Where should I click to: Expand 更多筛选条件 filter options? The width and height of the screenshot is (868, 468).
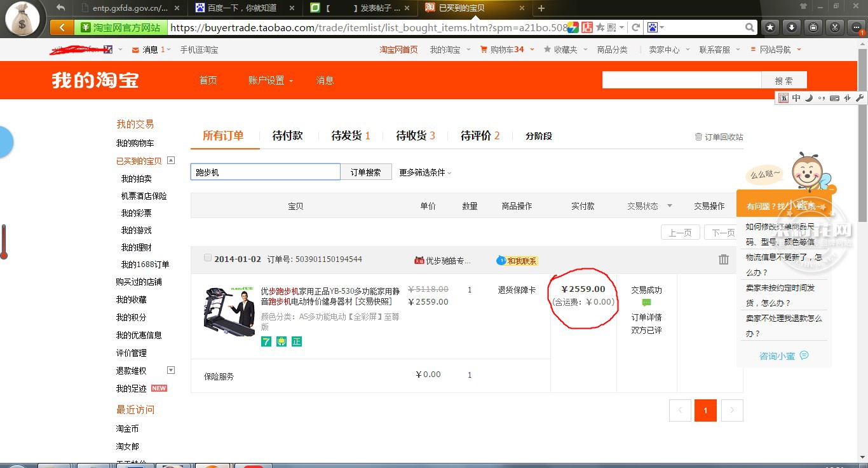pyautogui.click(x=425, y=172)
